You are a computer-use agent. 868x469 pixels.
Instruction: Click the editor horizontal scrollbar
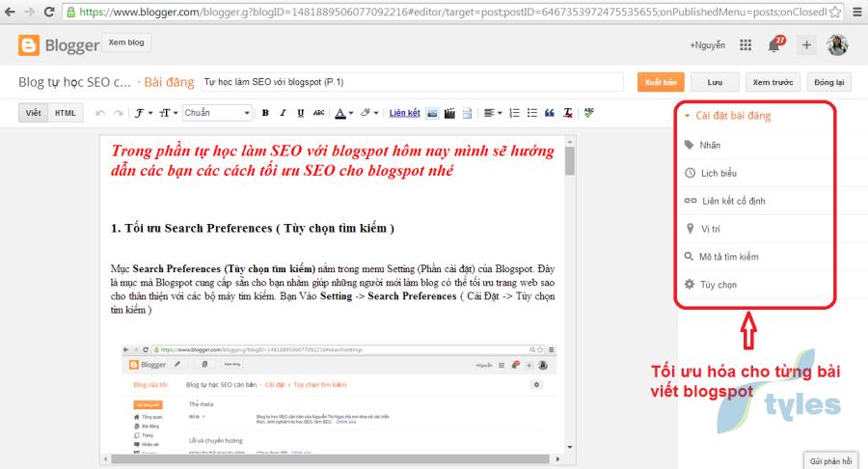click(331, 459)
